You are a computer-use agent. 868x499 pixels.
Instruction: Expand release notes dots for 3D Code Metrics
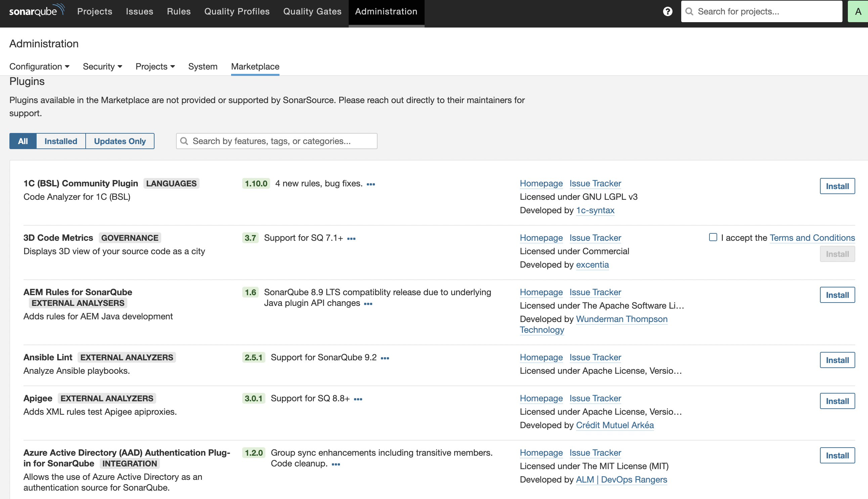[351, 238]
